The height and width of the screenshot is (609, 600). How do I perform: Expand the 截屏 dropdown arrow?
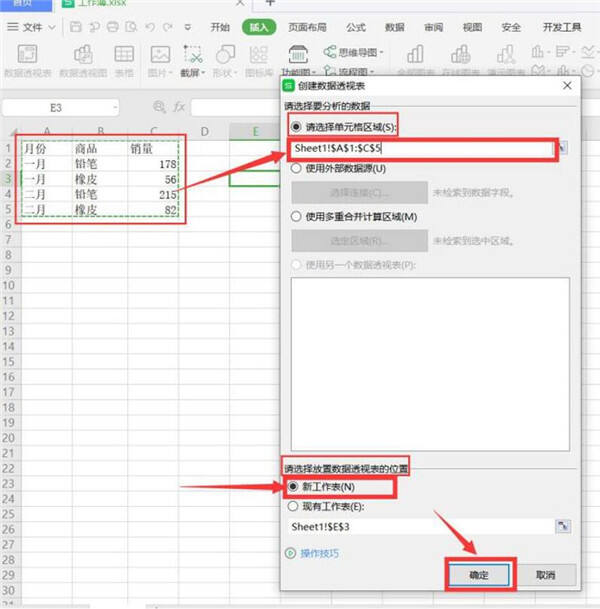point(203,73)
